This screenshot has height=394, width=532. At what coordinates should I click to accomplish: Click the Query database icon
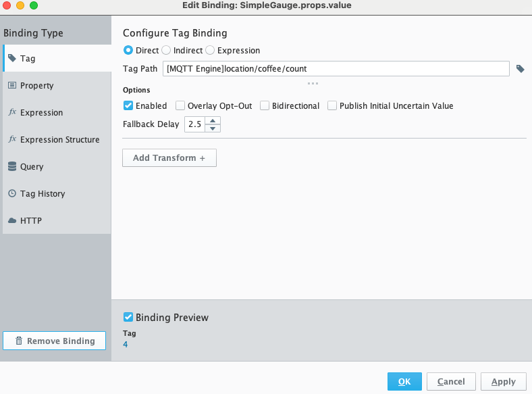[x=12, y=166]
